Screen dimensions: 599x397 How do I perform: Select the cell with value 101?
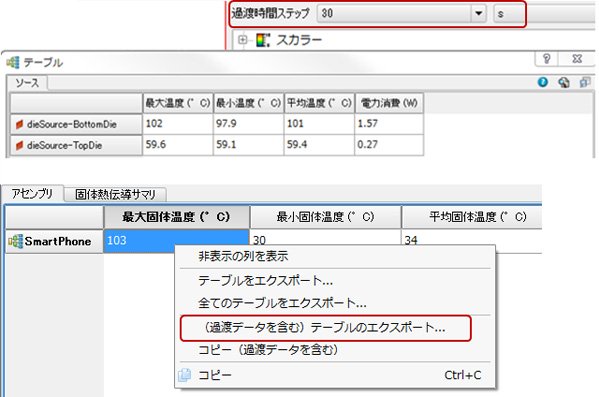(x=319, y=124)
